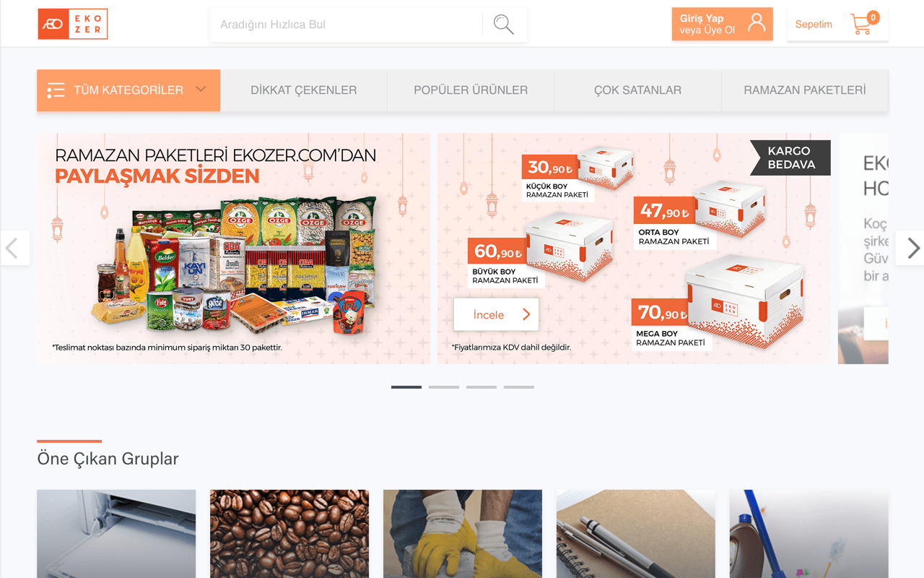The height and width of the screenshot is (578, 924).
Task: Open the Dikkat Çekenler tab
Action: click(304, 90)
